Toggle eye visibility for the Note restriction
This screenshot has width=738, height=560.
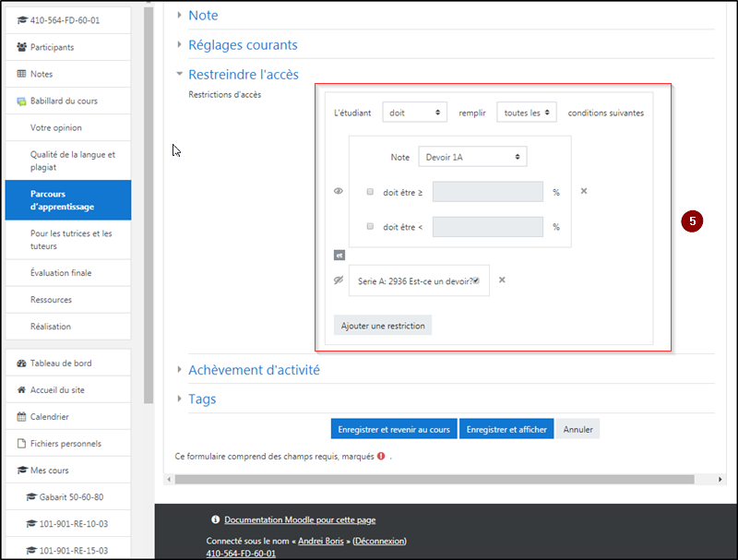339,192
